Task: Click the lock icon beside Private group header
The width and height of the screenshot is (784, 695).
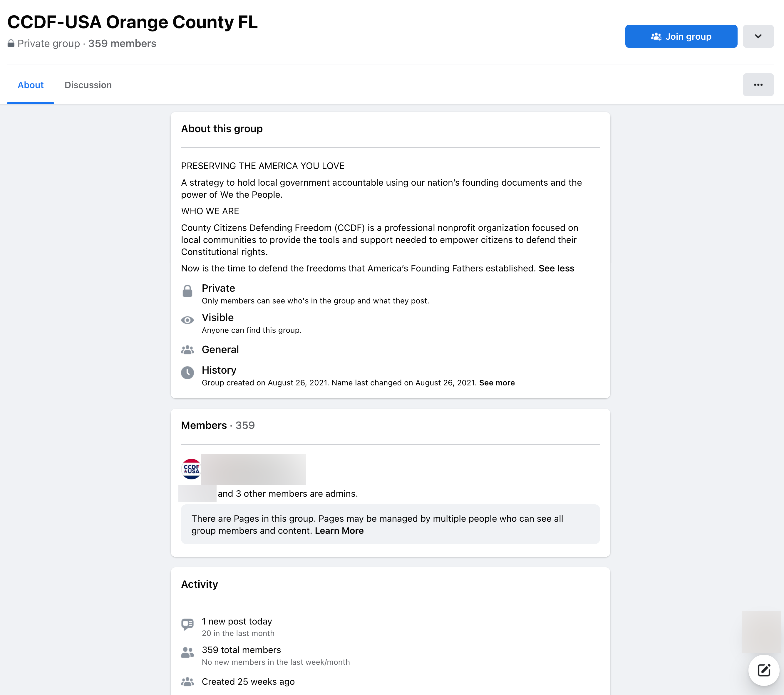Action: click(11, 43)
